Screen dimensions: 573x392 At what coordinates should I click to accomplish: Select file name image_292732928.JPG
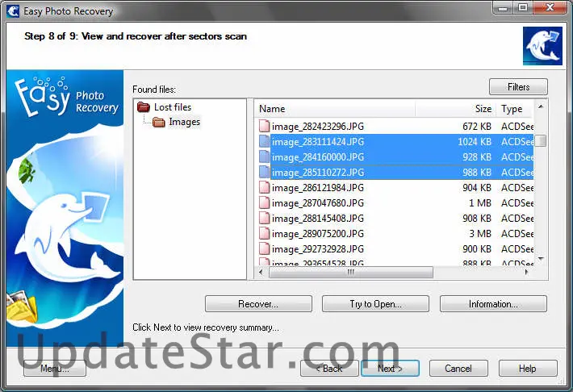click(x=317, y=249)
